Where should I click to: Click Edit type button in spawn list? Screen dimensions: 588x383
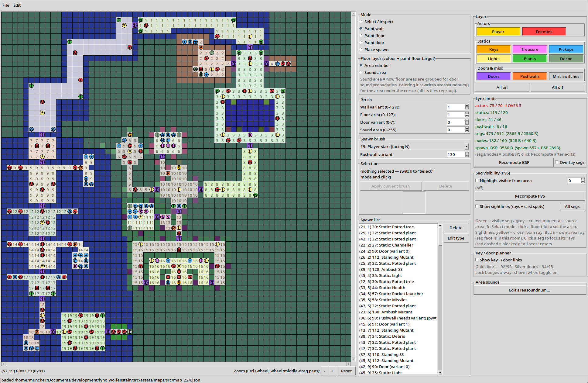pyautogui.click(x=456, y=238)
